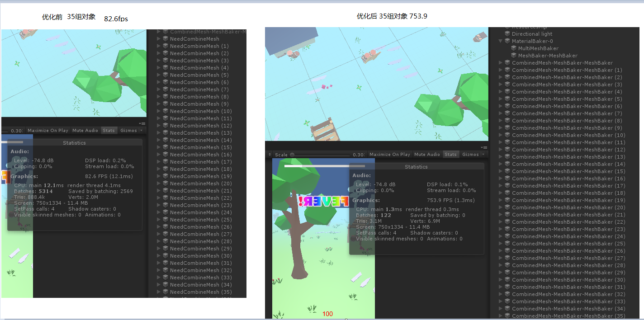This screenshot has height=320, width=644.
Task: Toggle Stats button in right screenshot
Action: (x=450, y=155)
